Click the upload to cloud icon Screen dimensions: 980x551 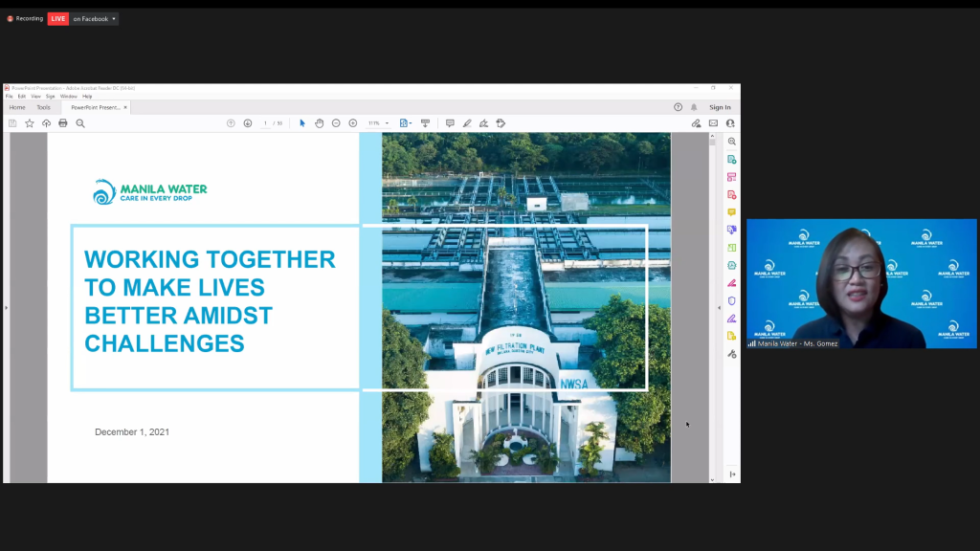pos(46,123)
